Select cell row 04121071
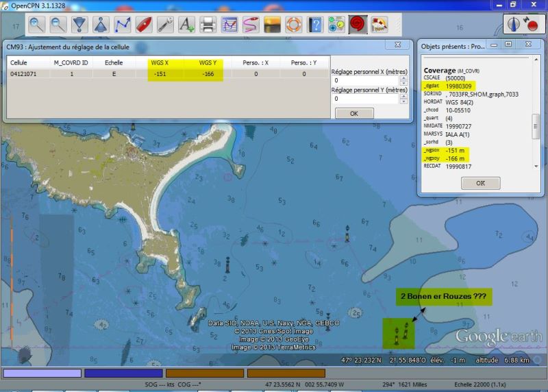The height and width of the screenshot is (392, 548). click(168, 74)
